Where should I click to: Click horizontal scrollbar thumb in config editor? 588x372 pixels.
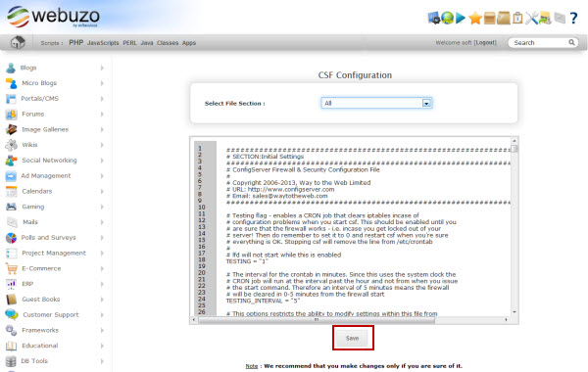click(x=317, y=320)
